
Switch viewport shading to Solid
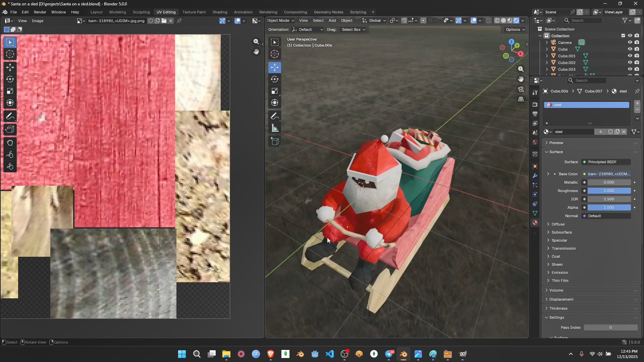(x=503, y=21)
